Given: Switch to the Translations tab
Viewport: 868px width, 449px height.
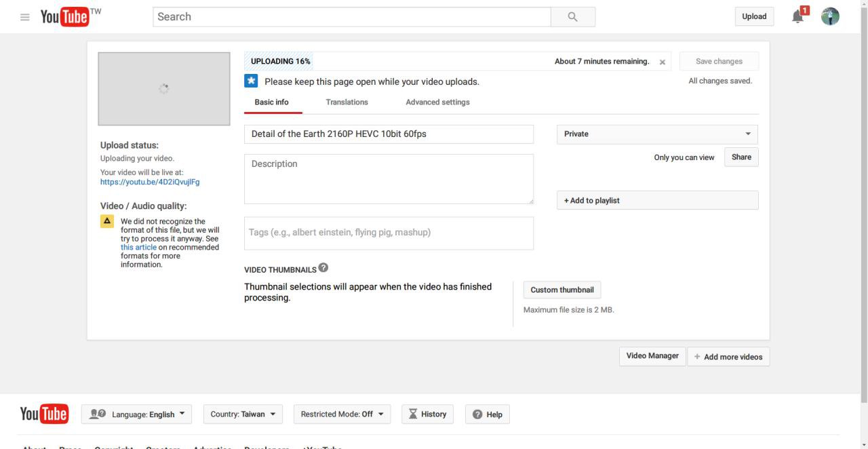Looking at the screenshot, I should [x=347, y=102].
